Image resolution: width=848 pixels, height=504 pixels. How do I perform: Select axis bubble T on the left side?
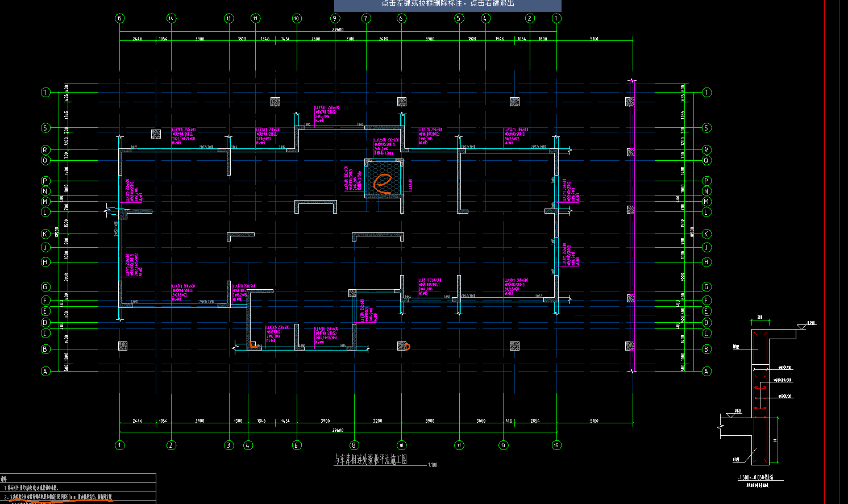[x=45, y=92]
